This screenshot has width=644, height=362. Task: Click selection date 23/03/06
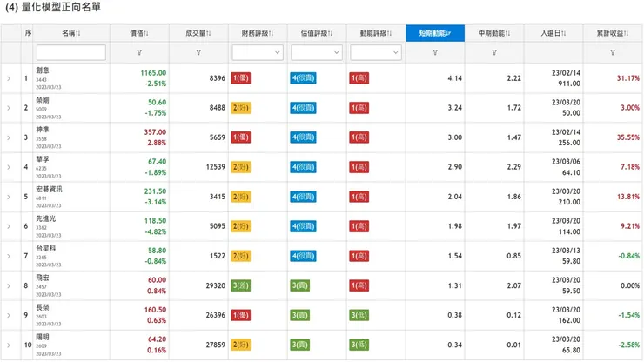click(566, 162)
